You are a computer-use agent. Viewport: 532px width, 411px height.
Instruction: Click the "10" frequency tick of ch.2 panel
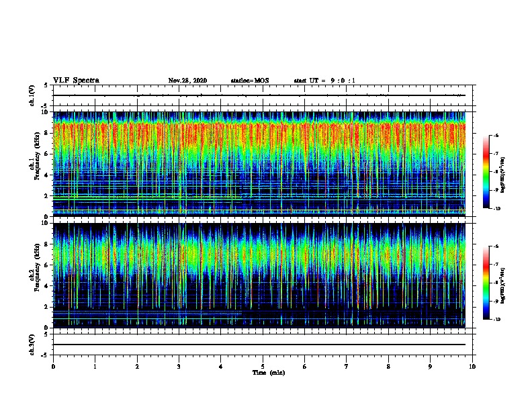pyautogui.click(x=46, y=223)
